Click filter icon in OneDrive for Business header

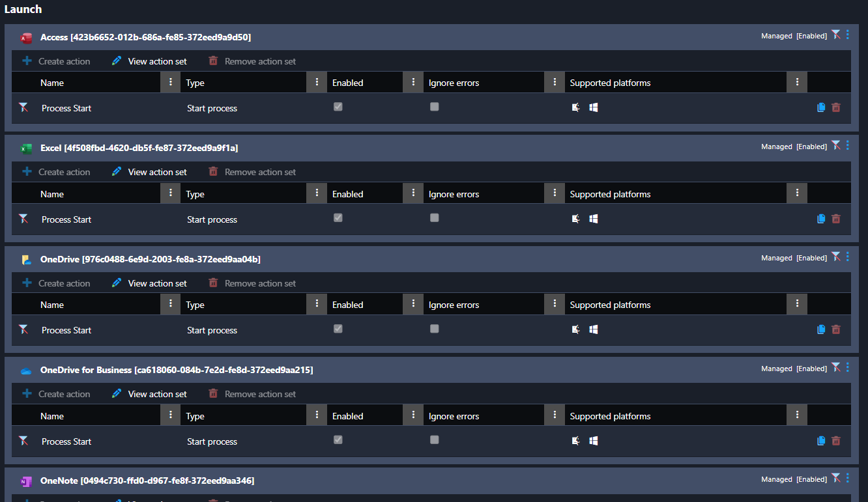836,368
